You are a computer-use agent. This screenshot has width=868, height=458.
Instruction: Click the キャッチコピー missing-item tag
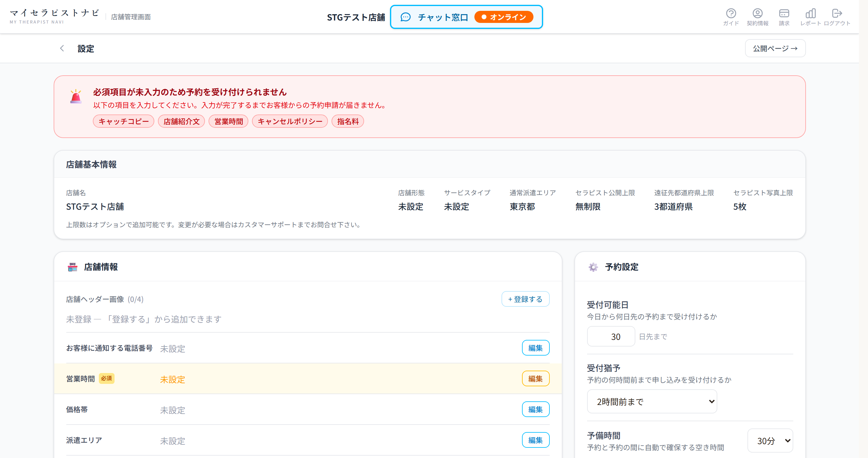click(x=123, y=121)
